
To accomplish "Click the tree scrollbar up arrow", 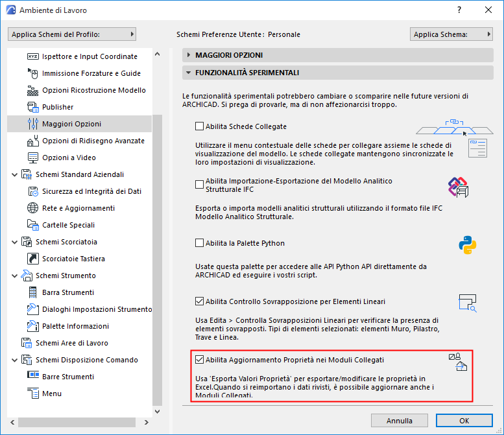I will coord(157,54).
